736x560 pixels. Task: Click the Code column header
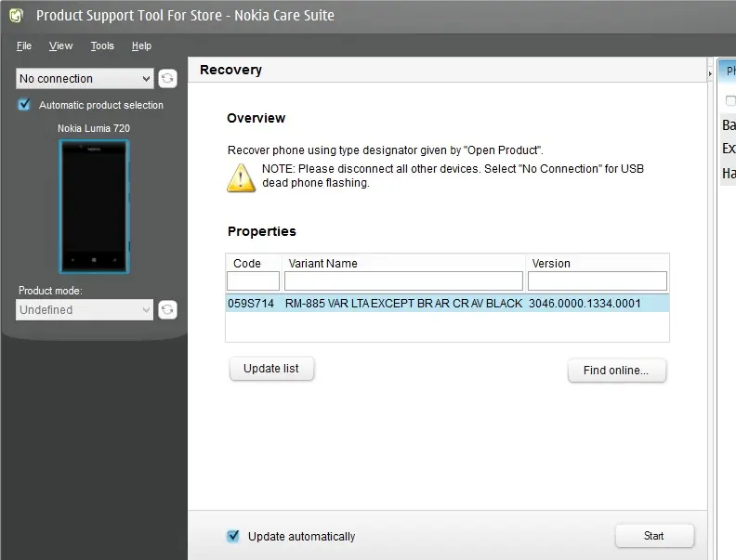(x=247, y=264)
